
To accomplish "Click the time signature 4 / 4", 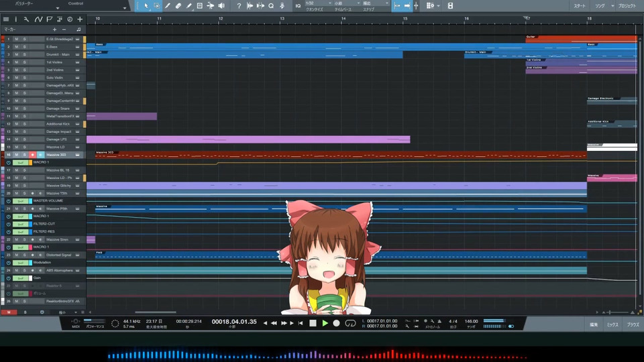I will (453, 321).
